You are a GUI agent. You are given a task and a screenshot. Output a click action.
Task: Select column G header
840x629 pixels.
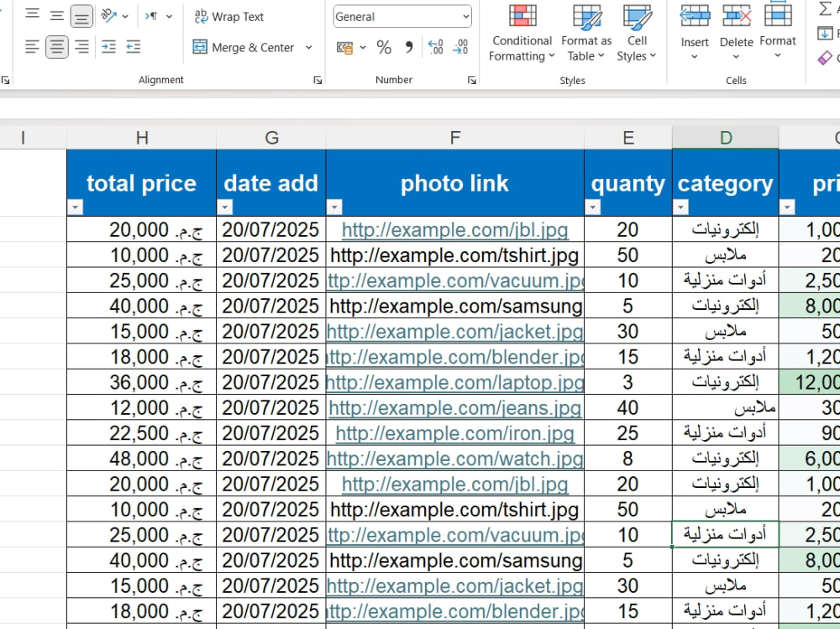coord(271,138)
